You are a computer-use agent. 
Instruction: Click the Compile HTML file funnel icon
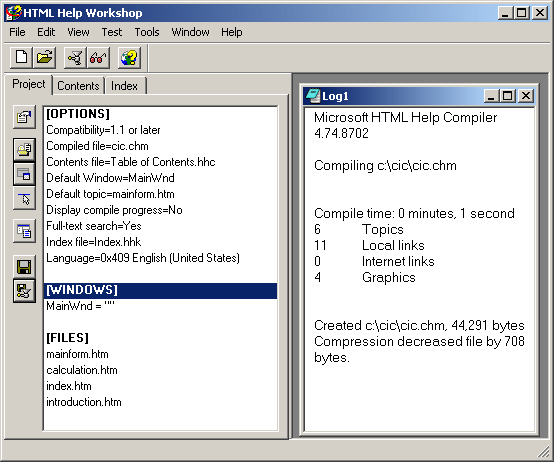coord(75,57)
